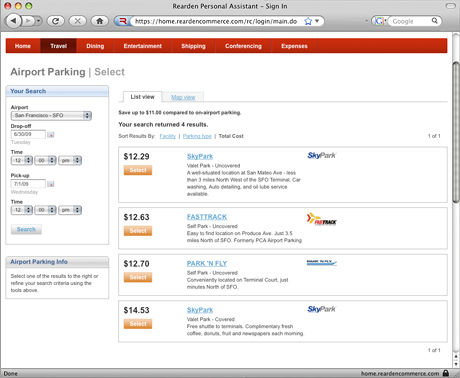
Task: Open the Drop-off calendar picker icon
Action: click(x=51, y=135)
